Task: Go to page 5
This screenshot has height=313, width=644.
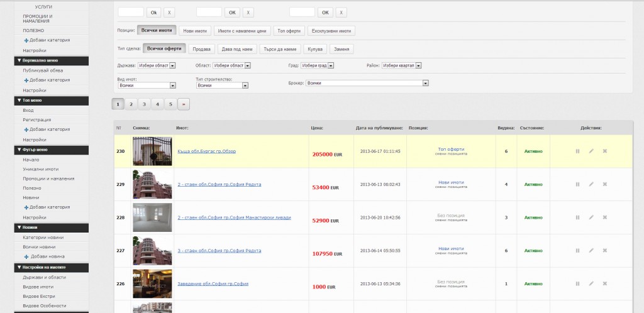Action: (171, 104)
